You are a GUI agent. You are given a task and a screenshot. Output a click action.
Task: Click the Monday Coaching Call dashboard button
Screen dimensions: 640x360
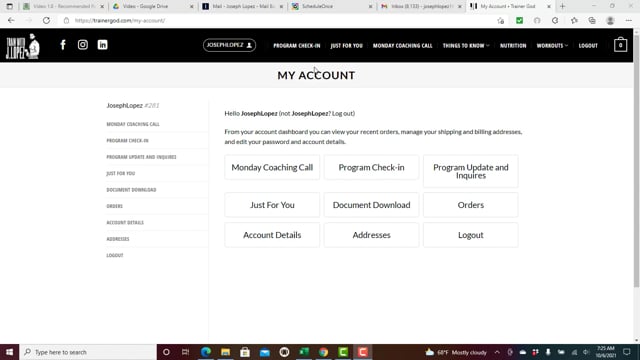pyautogui.click(x=272, y=167)
